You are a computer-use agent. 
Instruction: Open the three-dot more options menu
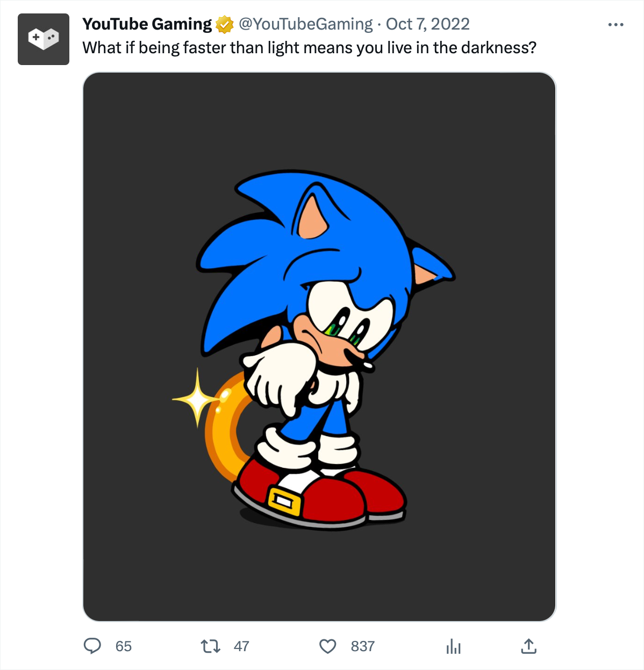point(616,25)
